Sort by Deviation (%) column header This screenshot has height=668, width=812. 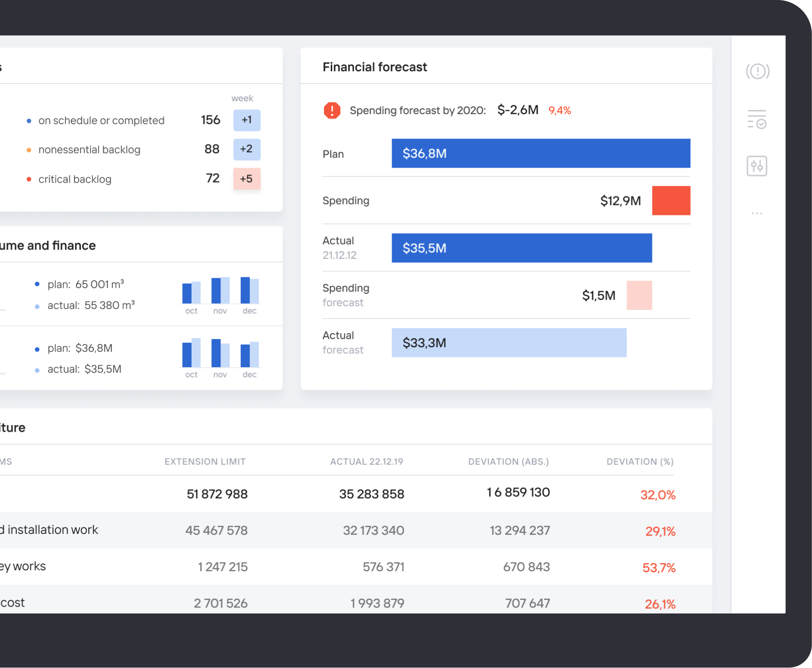(x=640, y=462)
